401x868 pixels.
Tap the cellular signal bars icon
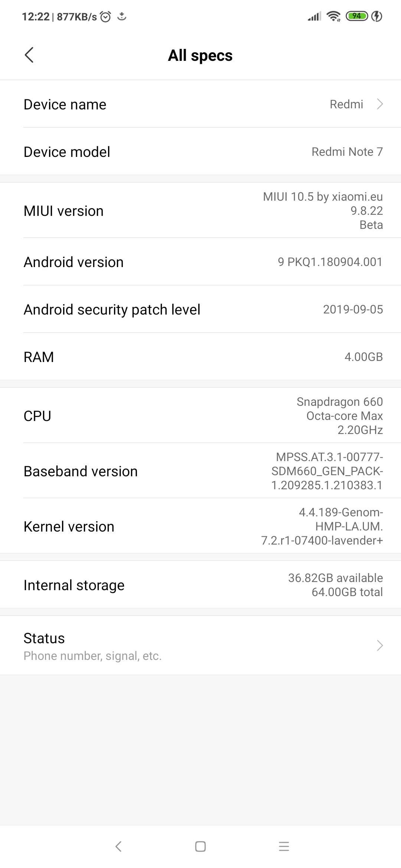(x=314, y=16)
